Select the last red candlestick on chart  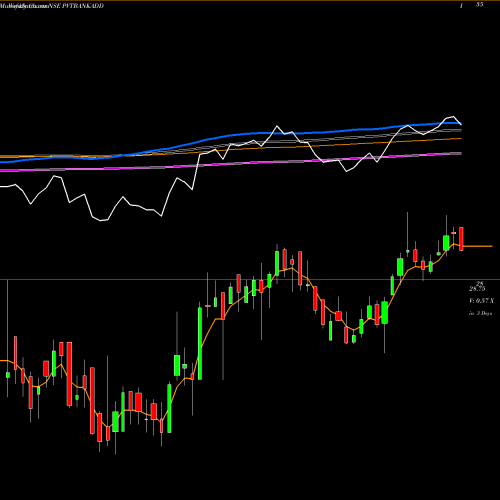coord(462,239)
